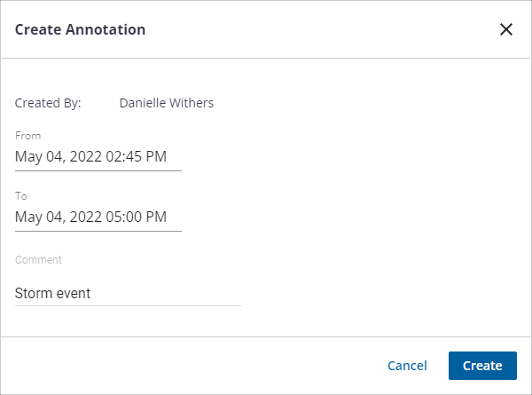
Task: Click the 02:45 PM time in From field
Action: click(136, 157)
